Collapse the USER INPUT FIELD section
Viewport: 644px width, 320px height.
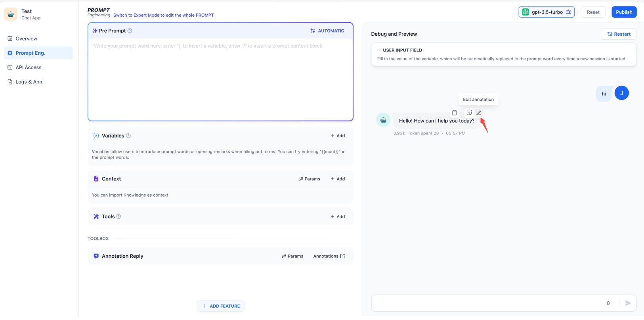(x=379, y=50)
